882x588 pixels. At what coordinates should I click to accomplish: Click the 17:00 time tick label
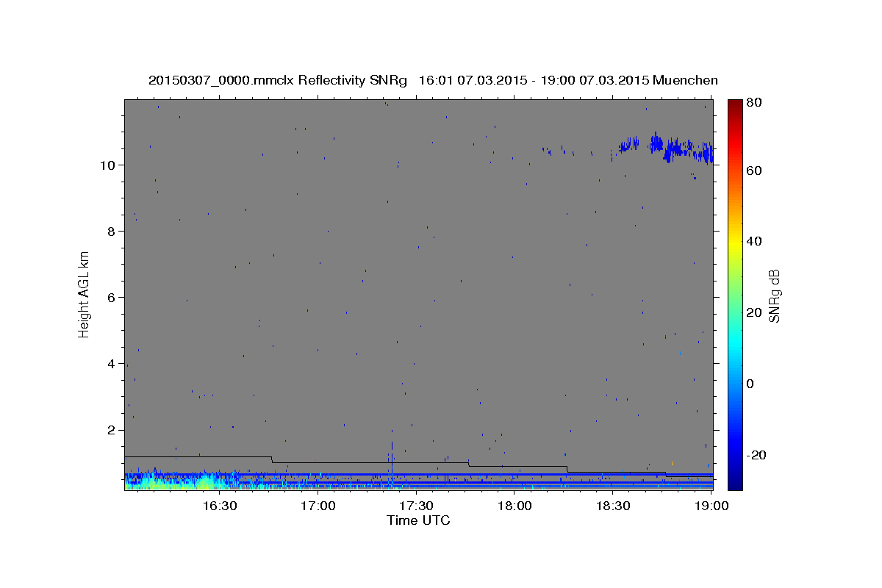318,506
